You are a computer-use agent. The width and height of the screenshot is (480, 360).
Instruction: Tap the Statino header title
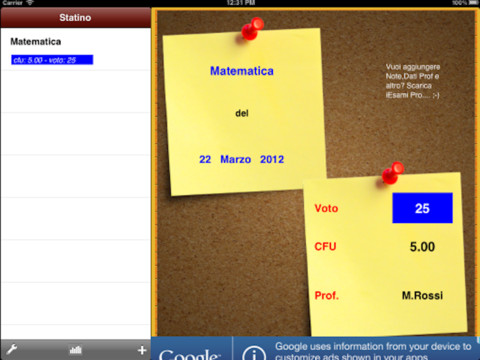click(75, 17)
